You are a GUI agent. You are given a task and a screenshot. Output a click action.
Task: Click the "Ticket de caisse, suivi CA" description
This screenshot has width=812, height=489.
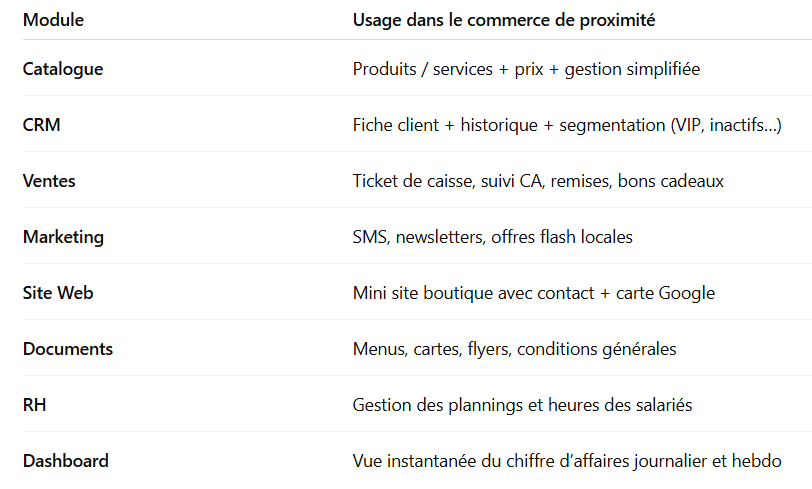450,181
